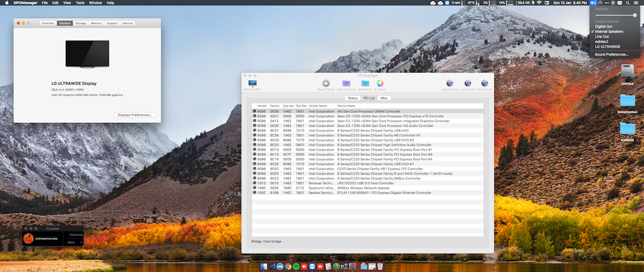Open Spotlight search in the menu bar
The height and width of the screenshot is (272, 644).
click(628, 3)
